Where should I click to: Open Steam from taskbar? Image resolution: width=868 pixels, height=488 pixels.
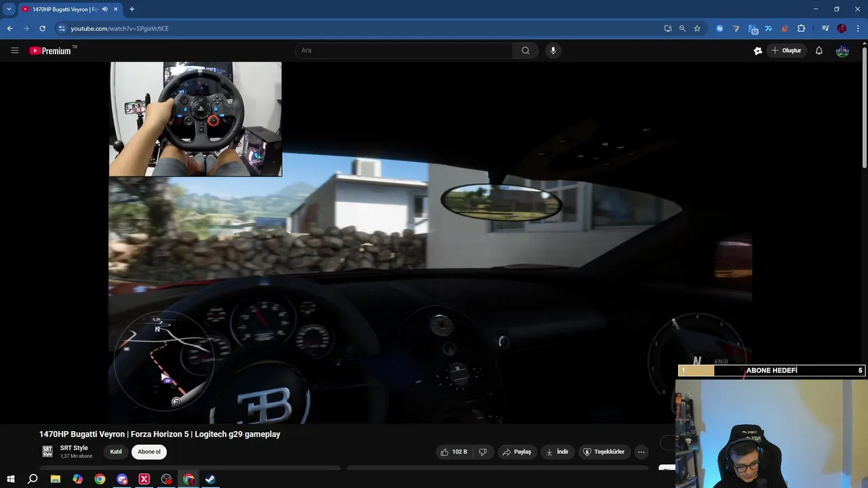pyautogui.click(x=211, y=479)
